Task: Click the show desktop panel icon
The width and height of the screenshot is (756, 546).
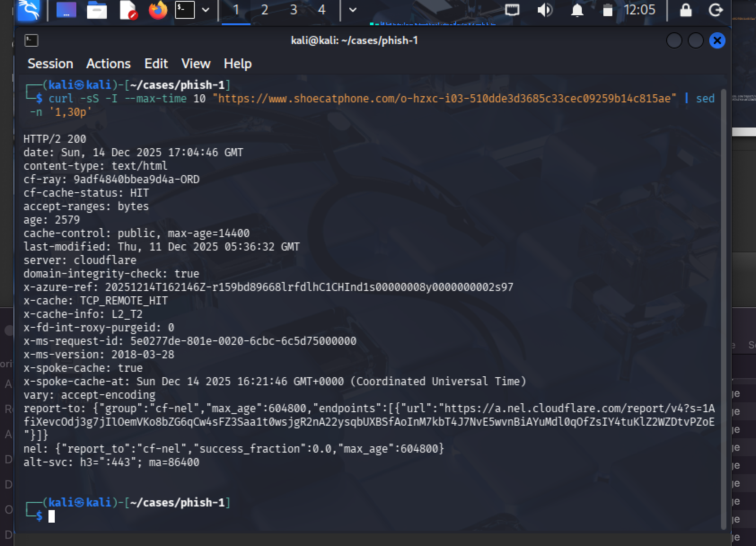Action: pos(66,10)
